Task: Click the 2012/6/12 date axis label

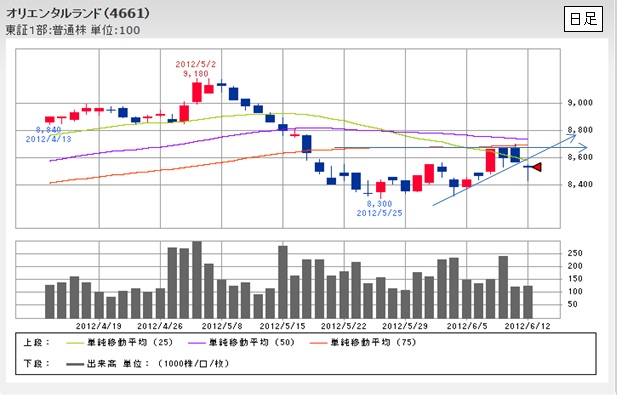Action: 528,326
